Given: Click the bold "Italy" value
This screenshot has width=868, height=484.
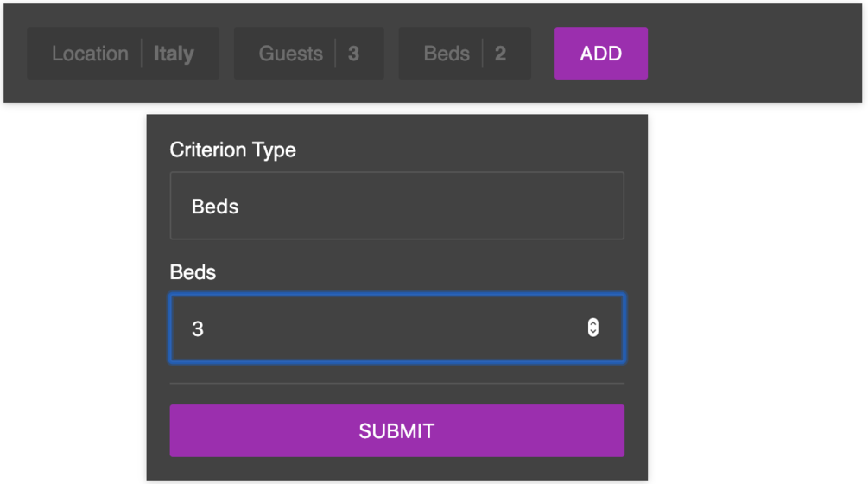Looking at the screenshot, I should 174,54.
